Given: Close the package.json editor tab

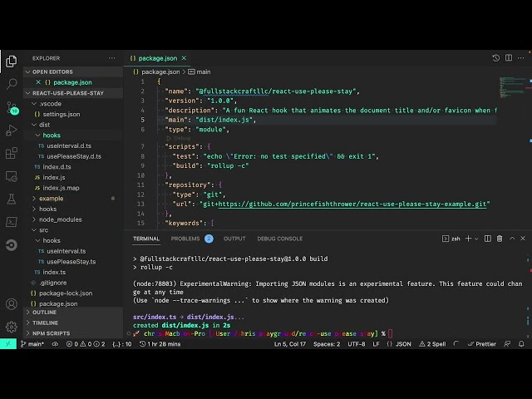Looking at the screenshot, I should point(184,58).
